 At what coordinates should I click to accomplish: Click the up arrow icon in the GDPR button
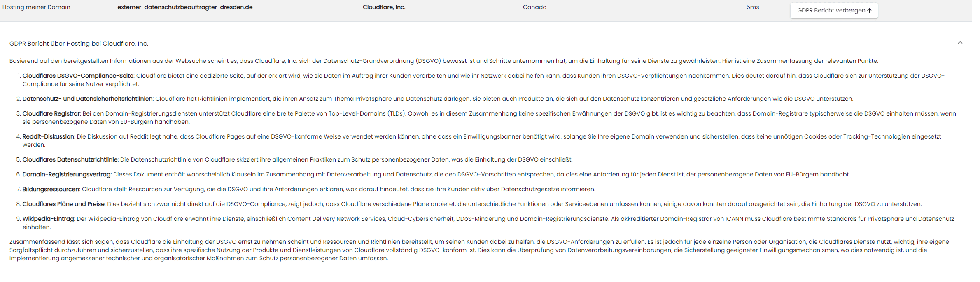(869, 11)
